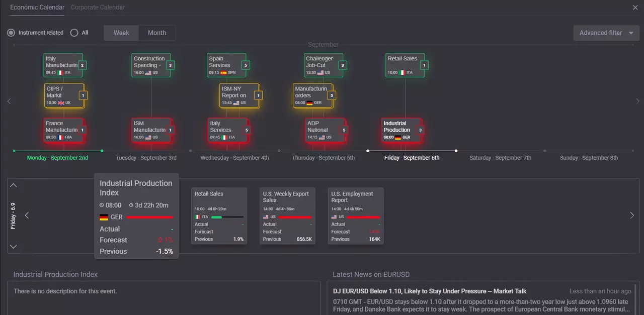644x315 pixels.
Task: Select the Economic Calendar tab
Action: [37, 8]
